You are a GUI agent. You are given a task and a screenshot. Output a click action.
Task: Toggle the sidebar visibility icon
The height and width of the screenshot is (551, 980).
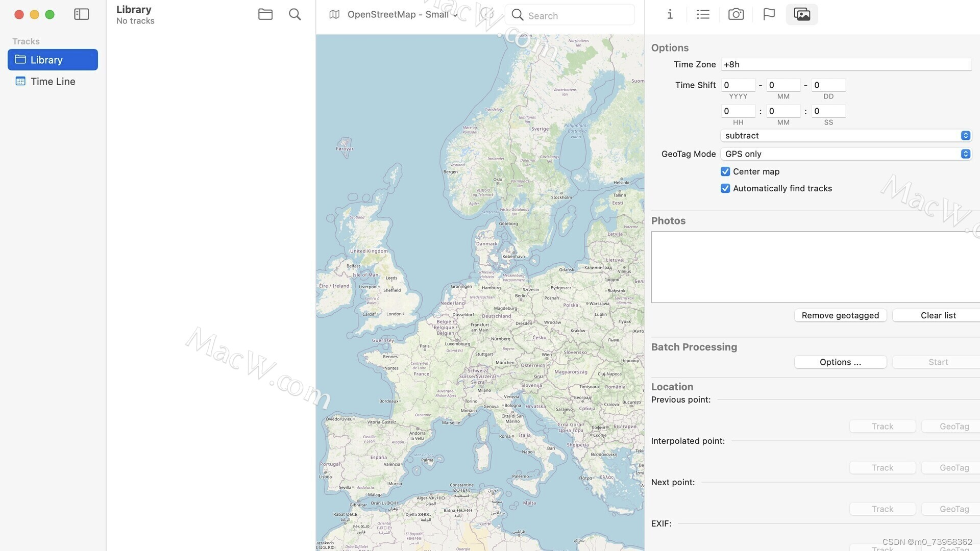pyautogui.click(x=82, y=14)
